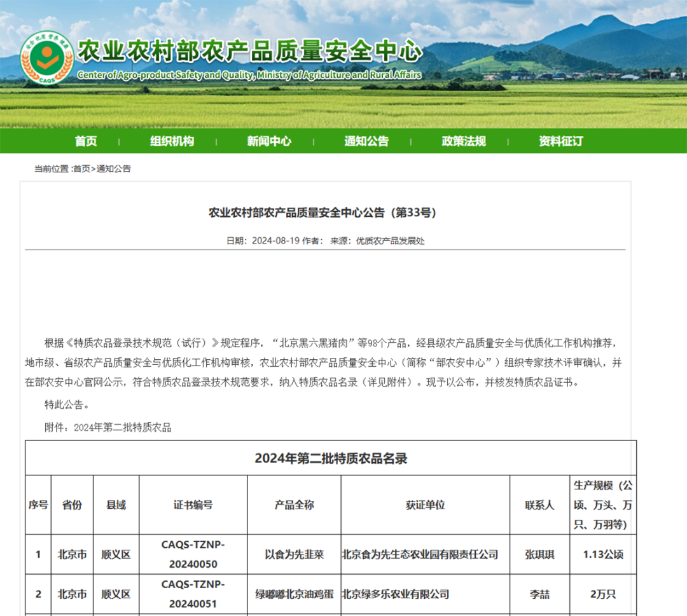This screenshot has width=687, height=616.
Task: Click the announcement title 第33号
Action: 323,213
